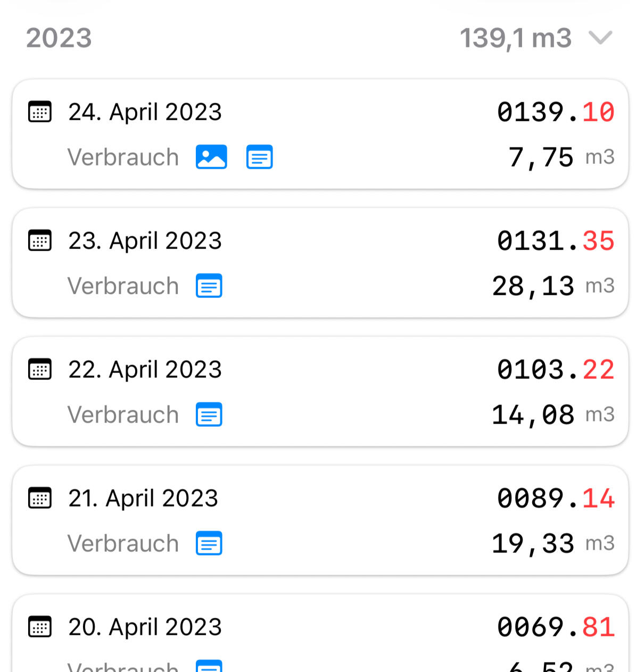Tap the 2023 year header
The height and width of the screenshot is (672, 636).
(59, 38)
